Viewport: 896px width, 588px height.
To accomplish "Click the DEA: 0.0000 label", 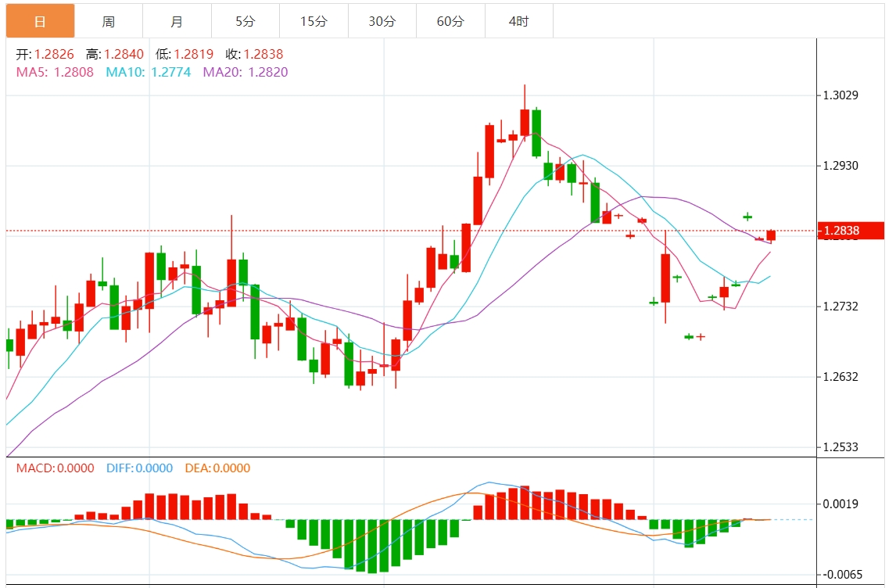I will coord(217,468).
